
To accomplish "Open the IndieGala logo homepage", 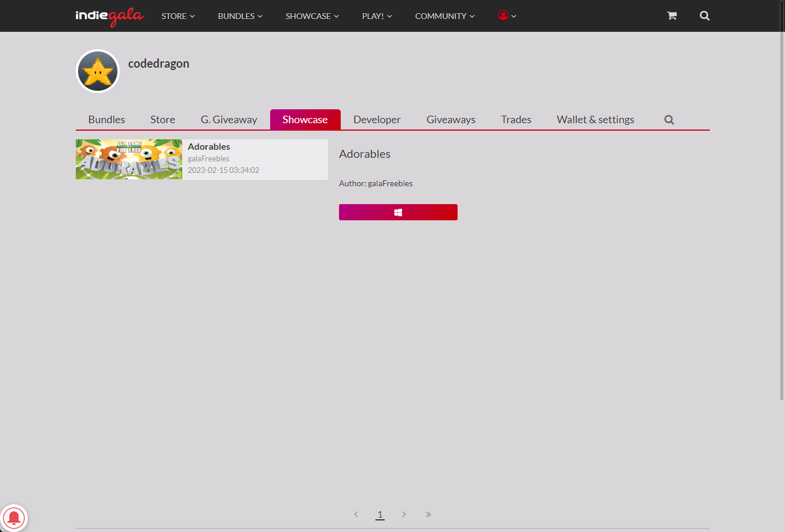I will pos(109,16).
